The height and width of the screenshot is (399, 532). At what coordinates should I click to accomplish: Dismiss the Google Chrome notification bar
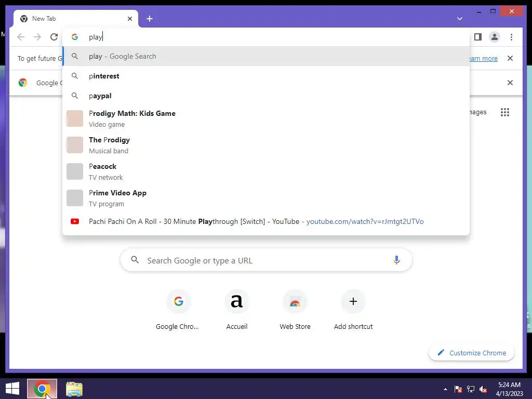(x=510, y=83)
